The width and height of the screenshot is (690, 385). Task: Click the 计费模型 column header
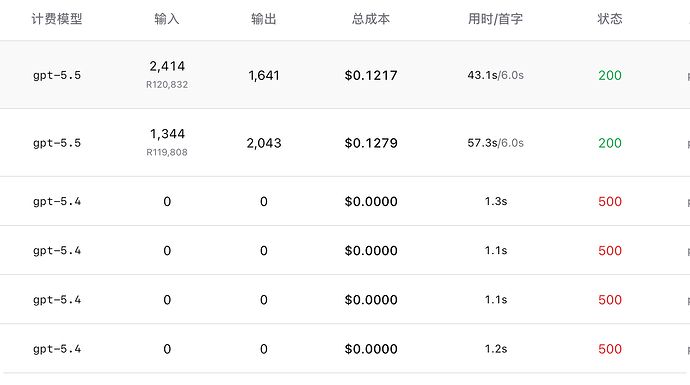[57, 19]
